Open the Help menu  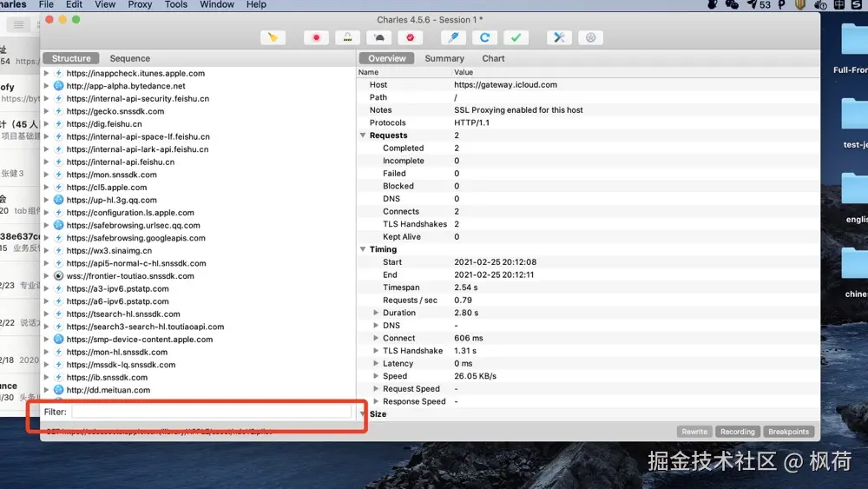click(x=256, y=4)
